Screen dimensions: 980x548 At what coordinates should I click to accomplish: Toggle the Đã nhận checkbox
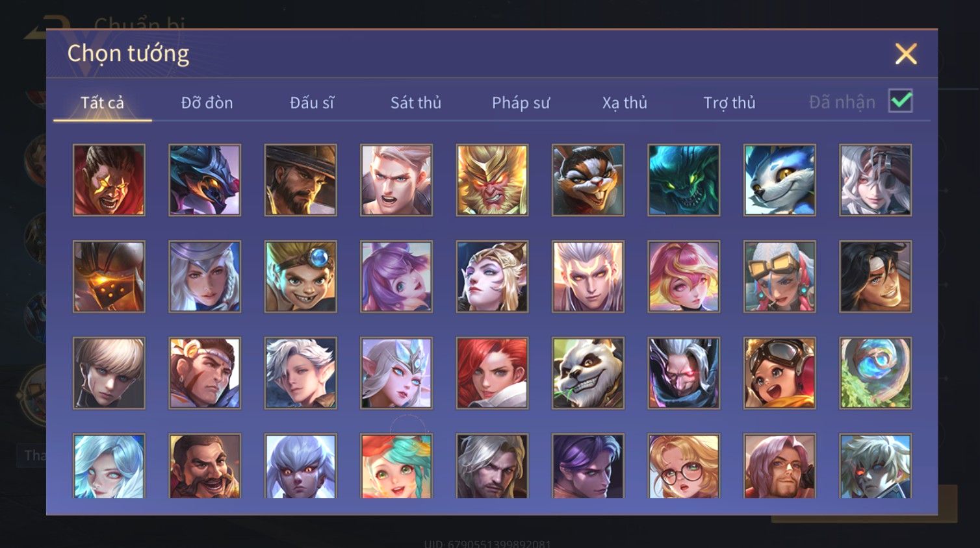901,101
